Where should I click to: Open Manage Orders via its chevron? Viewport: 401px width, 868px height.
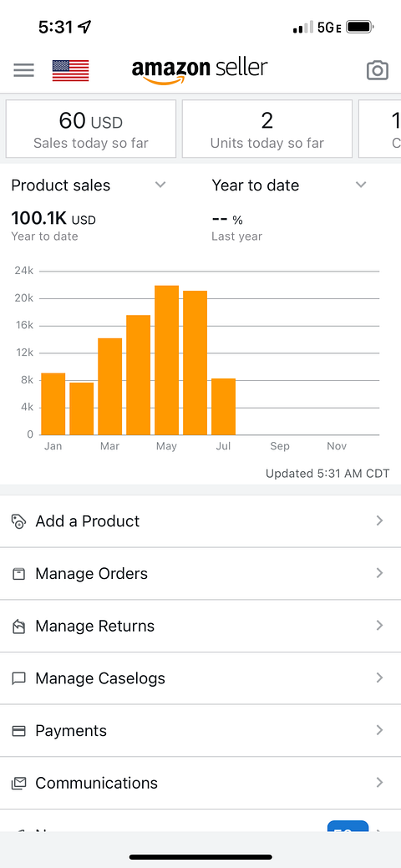379,573
